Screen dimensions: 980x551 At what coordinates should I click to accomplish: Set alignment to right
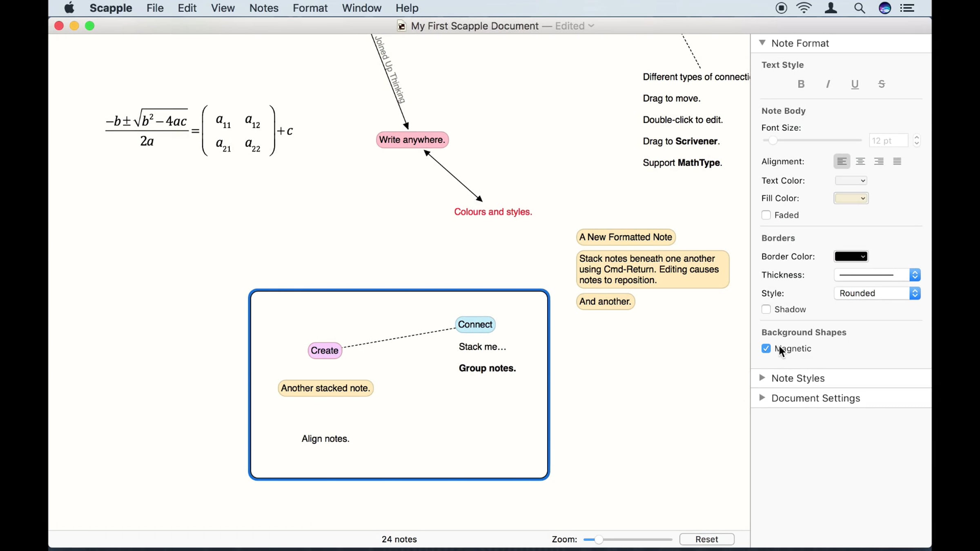click(879, 162)
